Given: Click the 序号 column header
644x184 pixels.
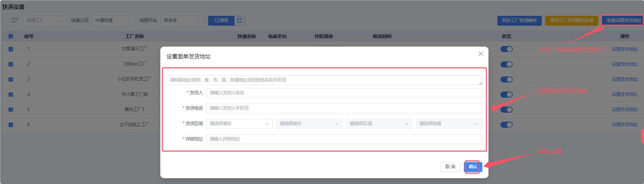Looking at the screenshot, I should coord(28,36).
